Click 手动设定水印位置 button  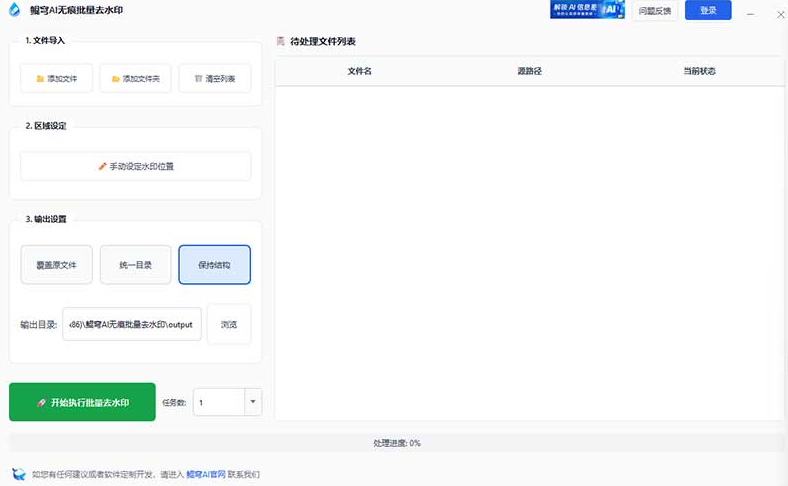tap(135, 166)
